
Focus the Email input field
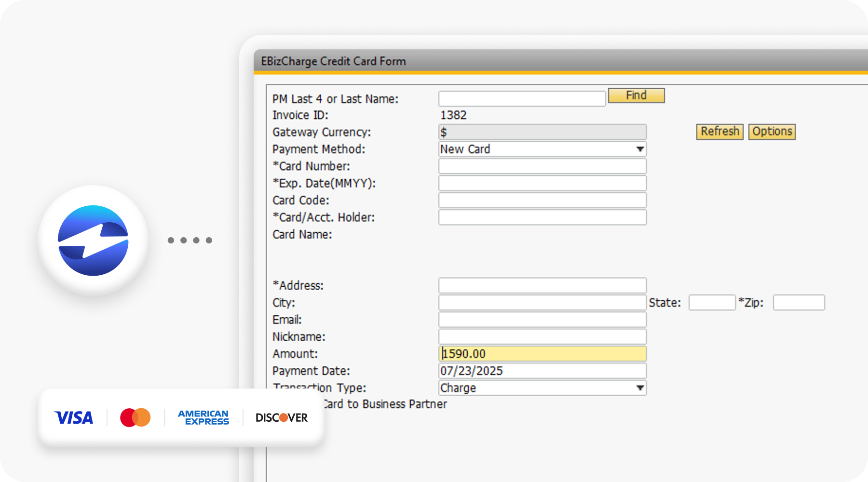pos(542,320)
